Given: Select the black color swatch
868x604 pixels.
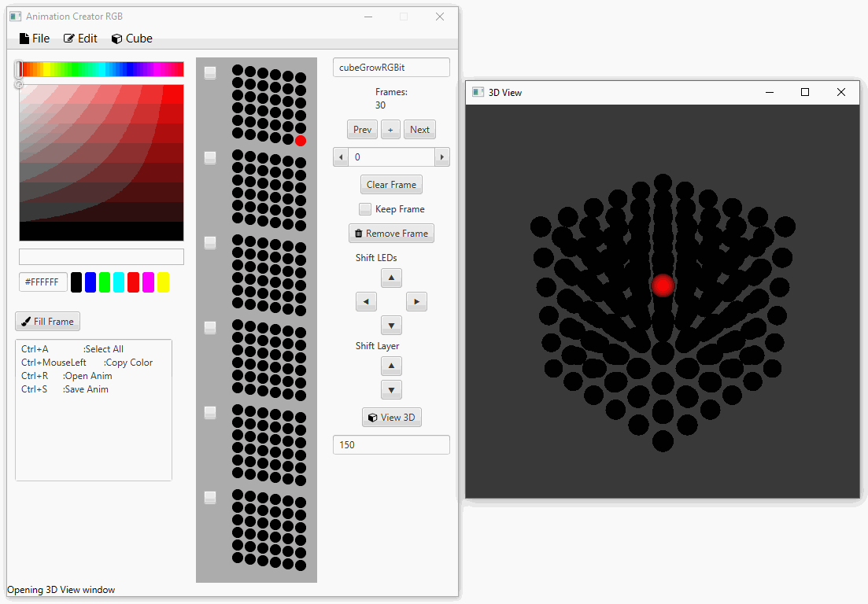Looking at the screenshot, I should 76,282.
